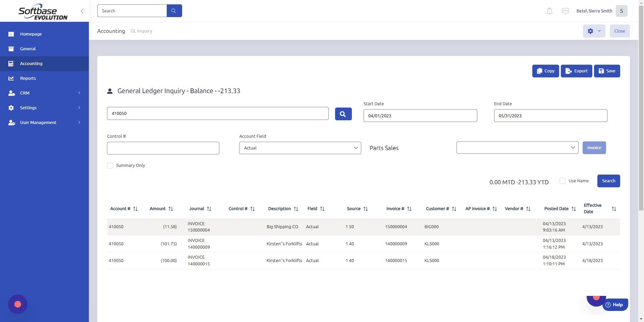Expand the Settings menu
644x322 pixels.
click(x=44, y=108)
